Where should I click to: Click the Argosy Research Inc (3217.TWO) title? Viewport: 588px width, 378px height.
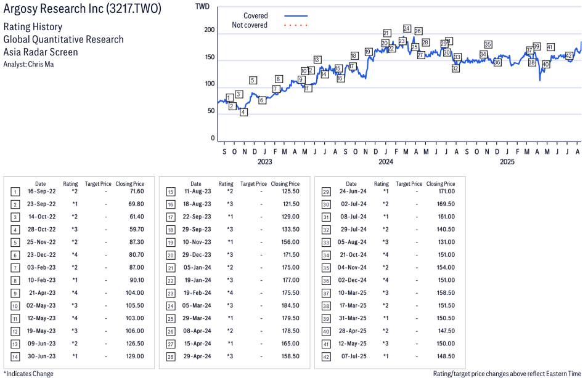83,8
